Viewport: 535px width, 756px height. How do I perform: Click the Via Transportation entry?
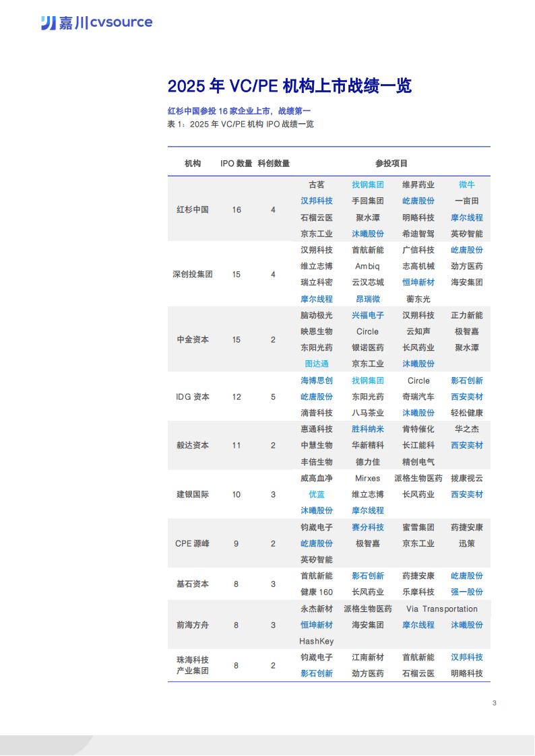coord(441,609)
